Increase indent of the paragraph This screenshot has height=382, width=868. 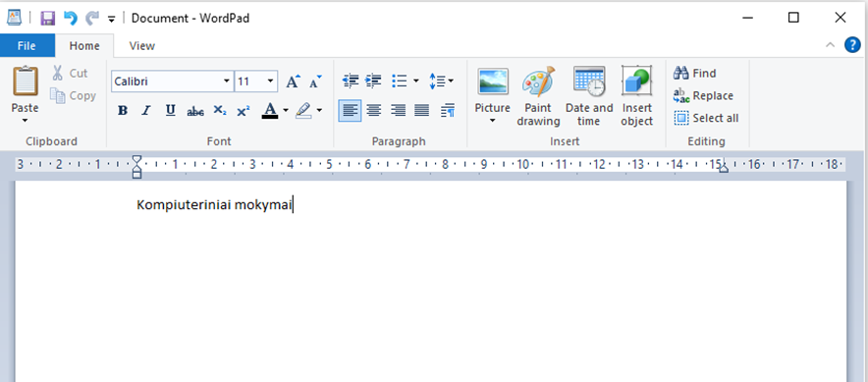[374, 82]
